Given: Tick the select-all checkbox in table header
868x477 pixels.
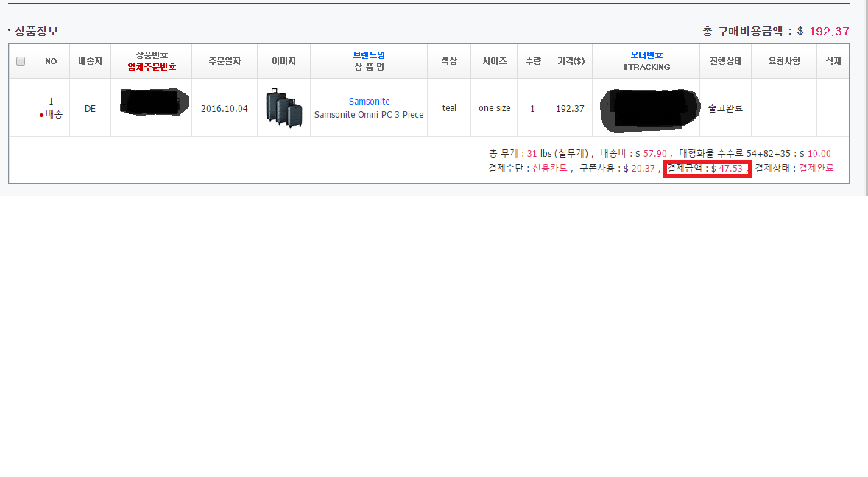Looking at the screenshot, I should [x=21, y=61].
